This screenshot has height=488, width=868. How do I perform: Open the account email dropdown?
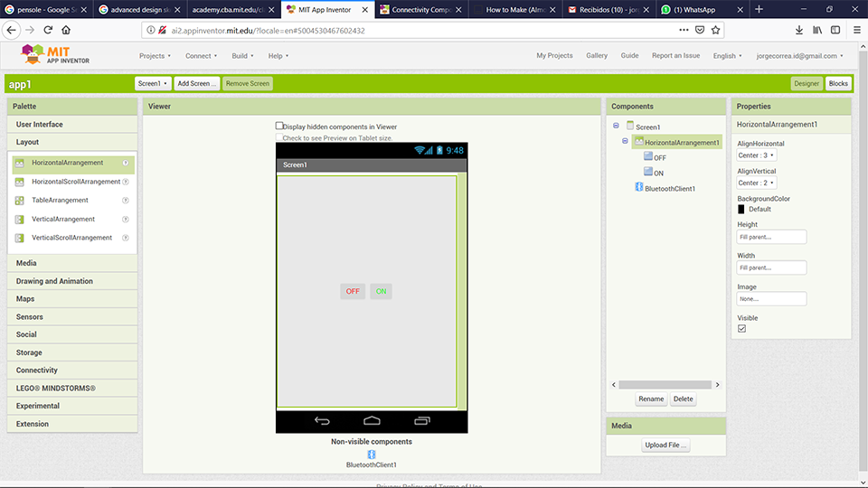click(x=799, y=56)
